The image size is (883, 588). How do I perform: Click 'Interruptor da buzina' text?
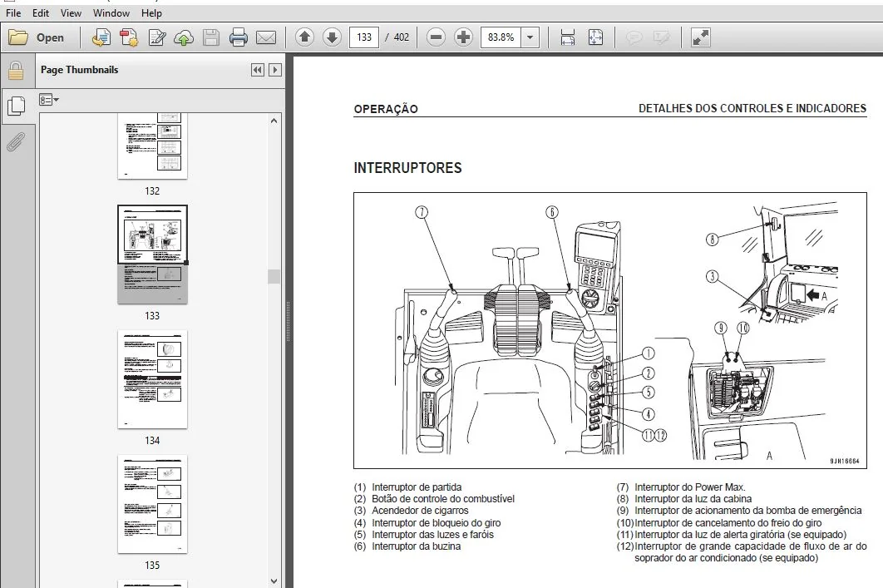coord(417,546)
